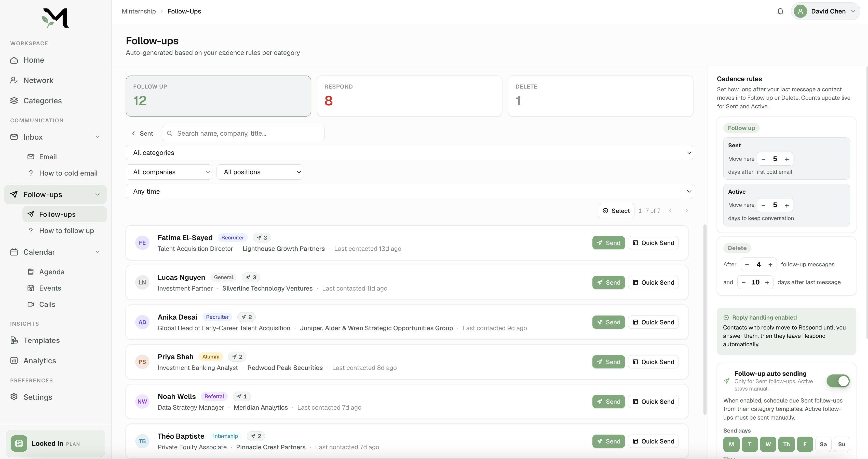Viewport: 868px width, 459px height.
Task: Decrease days after last message
Action: tap(744, 282)
